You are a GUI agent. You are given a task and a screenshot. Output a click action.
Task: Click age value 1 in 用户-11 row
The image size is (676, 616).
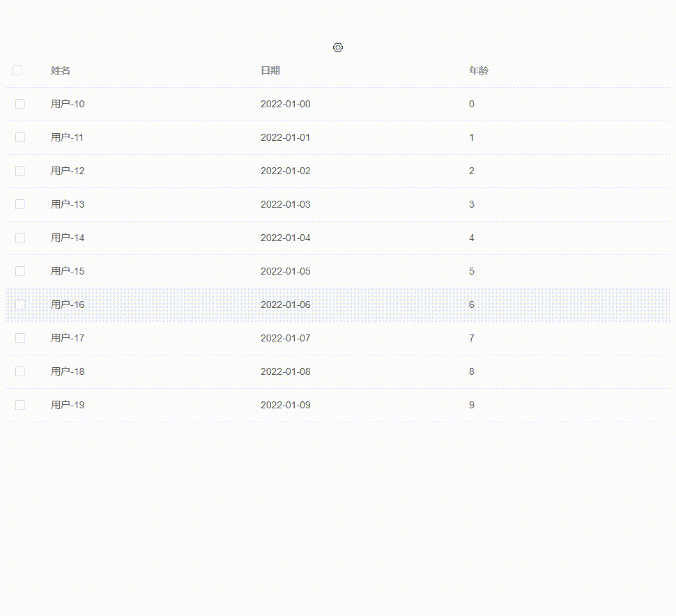tap(472, 137)
